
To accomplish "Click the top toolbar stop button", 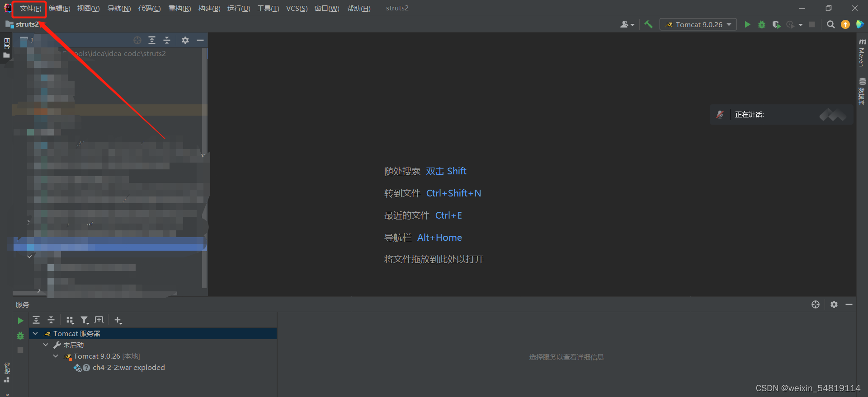I will (x=812, y=24).
